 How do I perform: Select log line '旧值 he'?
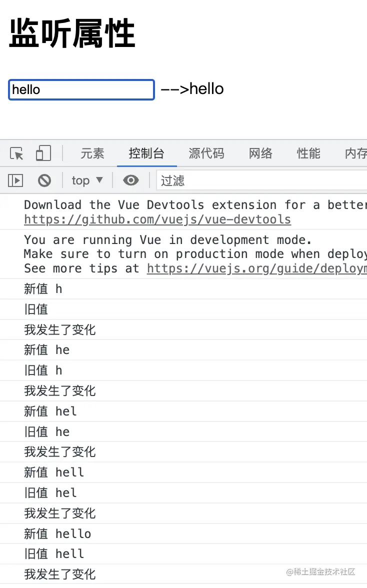47,431
